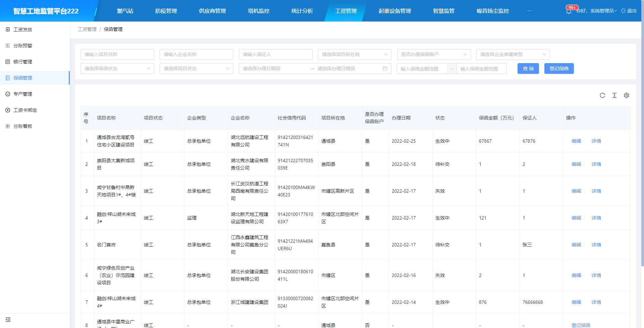
Task: Click the 张三 guarantor cell
Action: pos(541,245)
